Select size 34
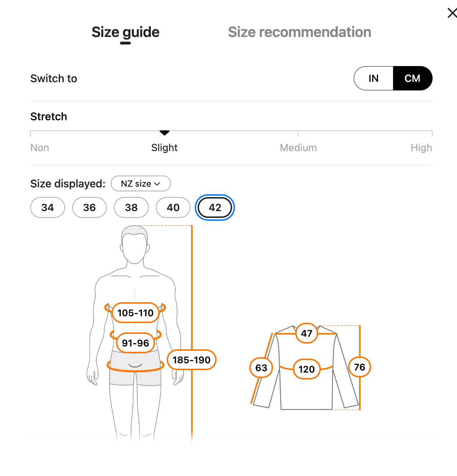 coord(47,207)
